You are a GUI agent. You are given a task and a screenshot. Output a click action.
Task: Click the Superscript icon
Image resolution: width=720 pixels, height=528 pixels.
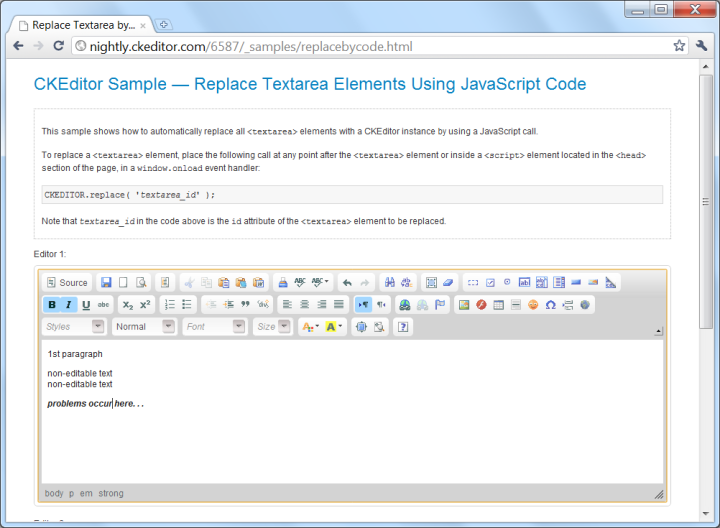click(145, 305)
